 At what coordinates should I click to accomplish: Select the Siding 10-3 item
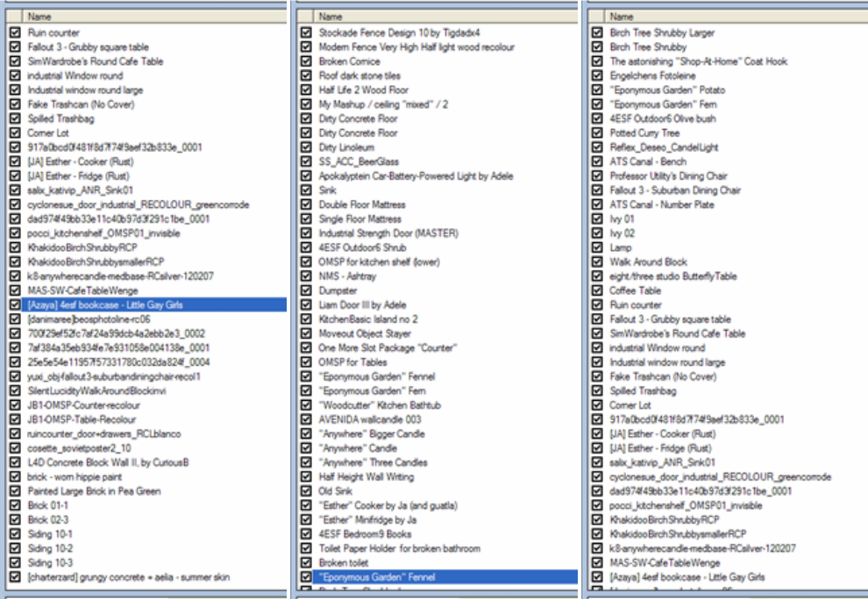pos(50,563)
